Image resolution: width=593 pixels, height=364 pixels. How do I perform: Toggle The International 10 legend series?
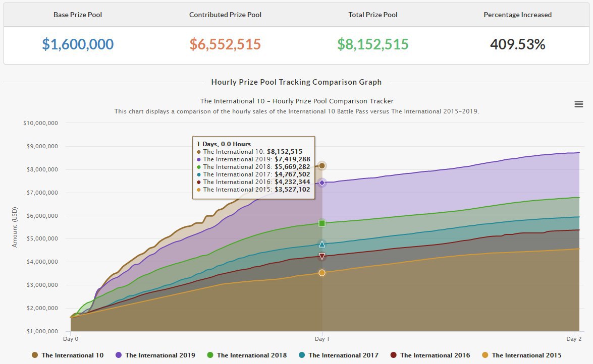(x=68, y=355)
